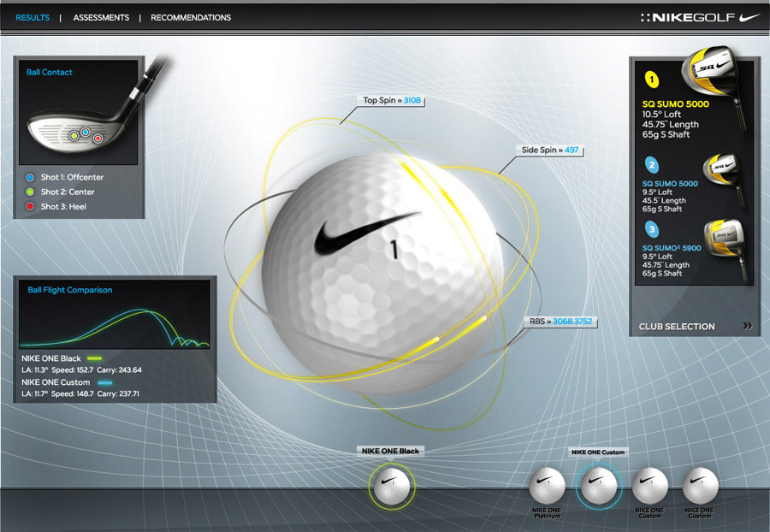Select the second SQ SUMO 5000 title
The image size is (770, 532).
click(670, 184)
